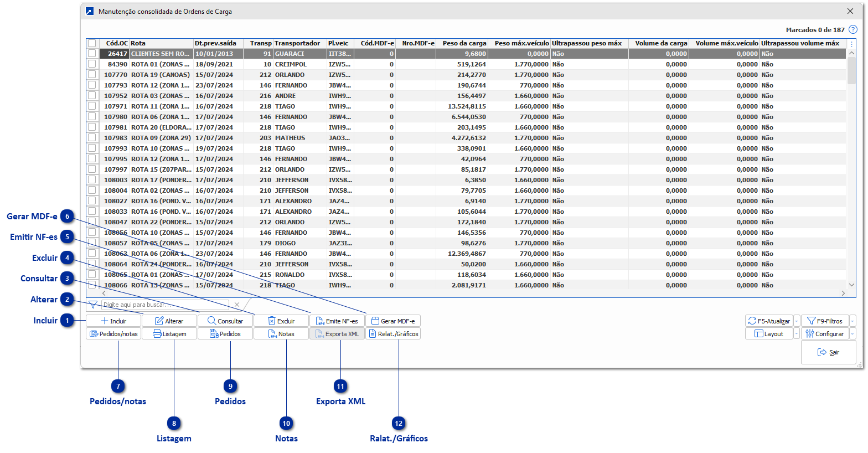This screenshot has width=868, height=453.
Task: Toggle the select-all checkbox in grid header
Action: coord(92,43)
